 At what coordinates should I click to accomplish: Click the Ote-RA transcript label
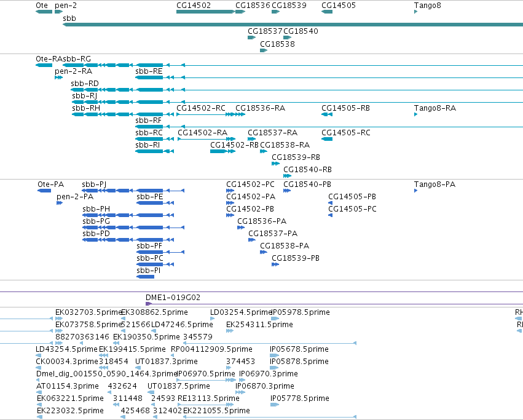(49, 59)
